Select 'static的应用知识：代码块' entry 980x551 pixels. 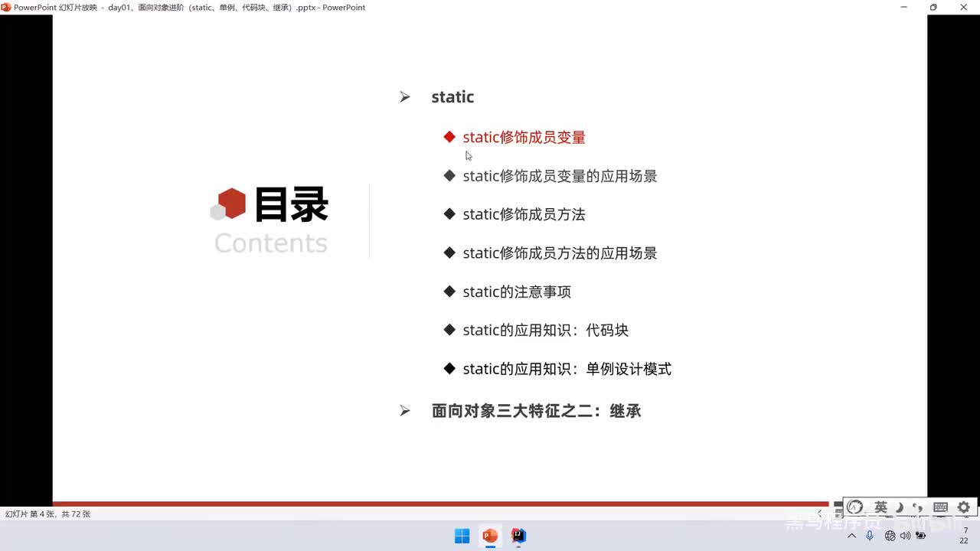pos(545,330)
